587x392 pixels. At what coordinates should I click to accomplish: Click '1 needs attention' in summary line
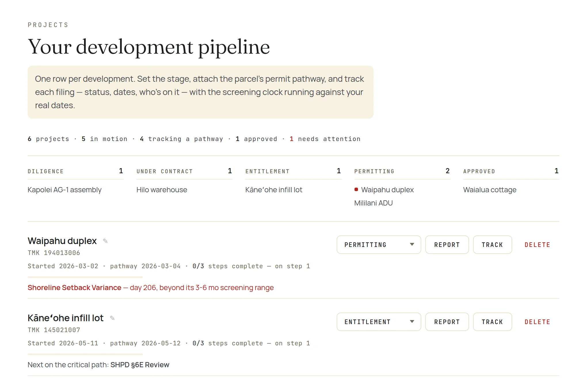coord(325,139)
